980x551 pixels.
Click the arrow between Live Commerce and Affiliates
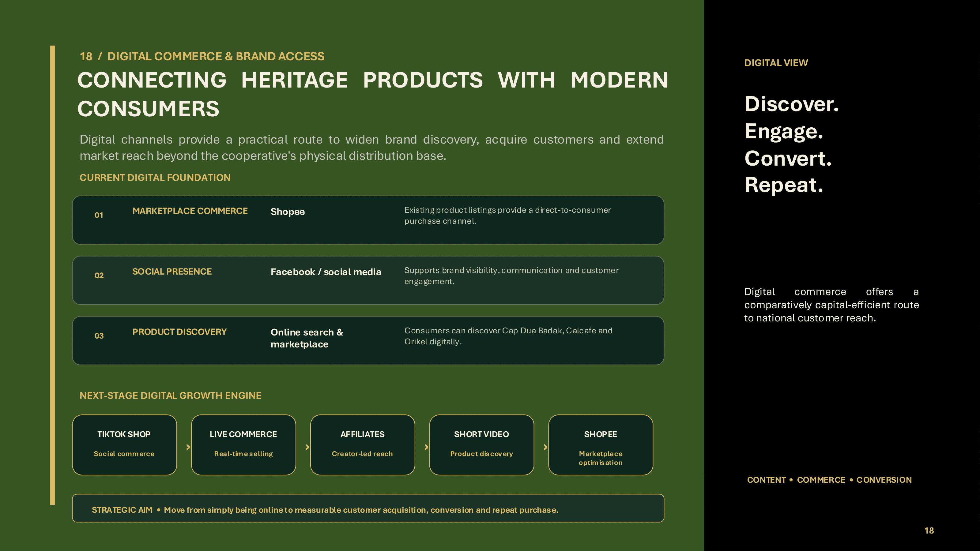(307, 447)
